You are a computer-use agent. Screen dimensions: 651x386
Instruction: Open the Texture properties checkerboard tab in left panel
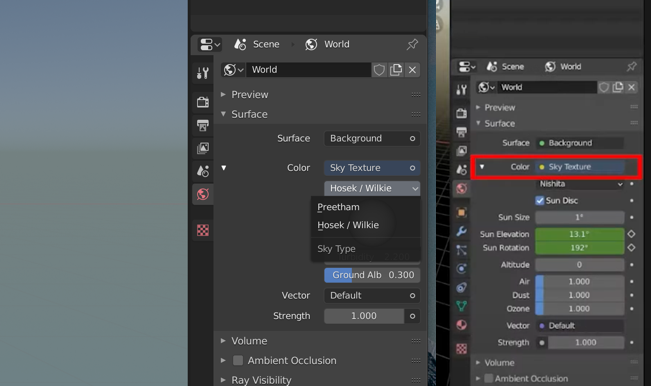pyautogui.click(x=203, y=230)
